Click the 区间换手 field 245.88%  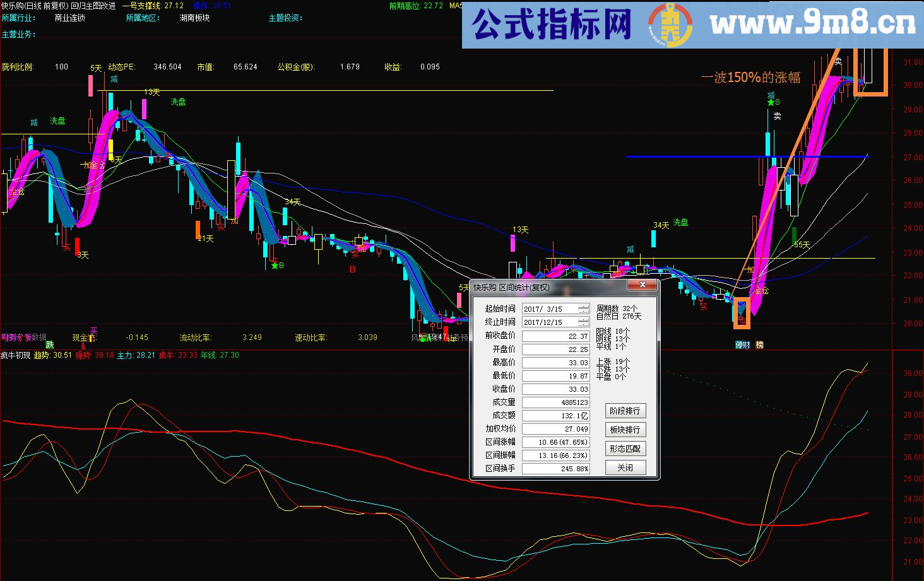[556, 469]
